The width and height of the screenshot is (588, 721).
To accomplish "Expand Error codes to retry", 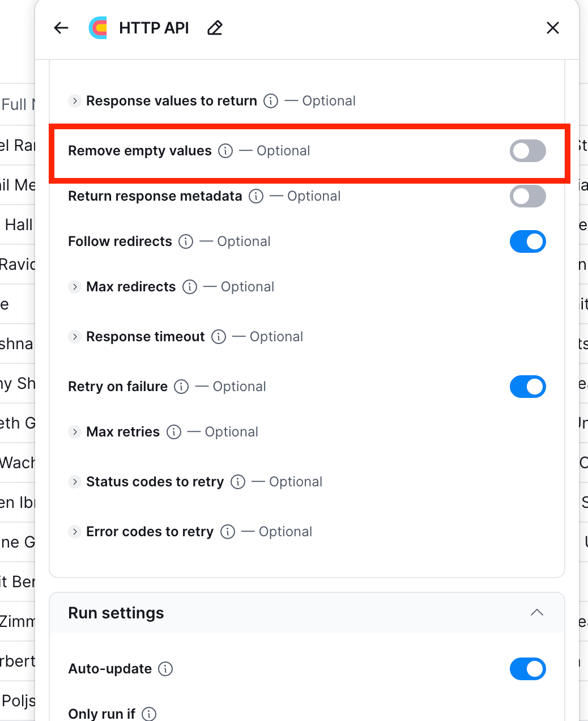I will point(75,532).
